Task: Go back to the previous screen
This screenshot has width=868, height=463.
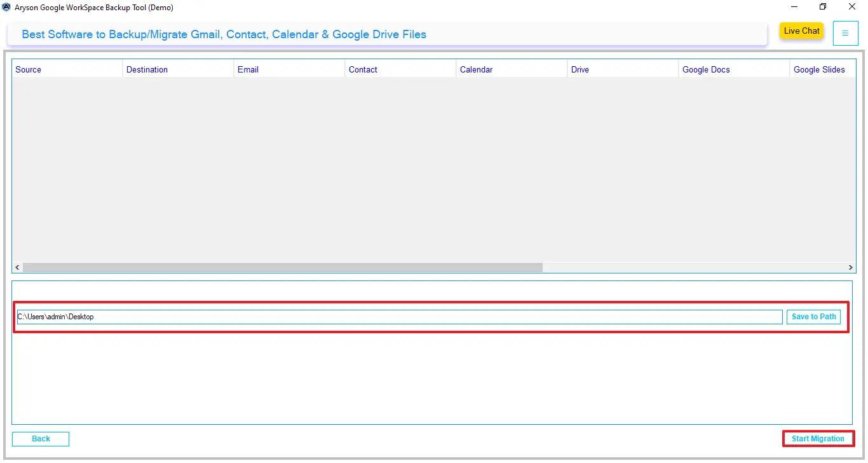Action: click(40, 438)
